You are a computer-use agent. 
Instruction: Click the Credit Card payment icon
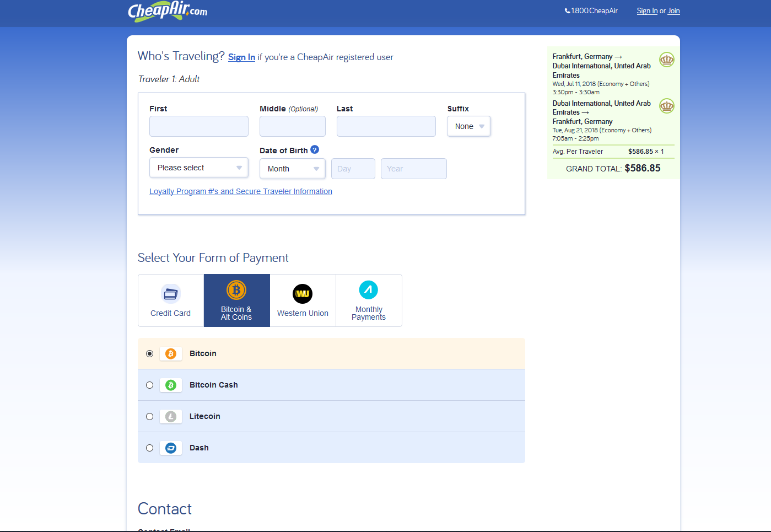[x=170, y=294]
